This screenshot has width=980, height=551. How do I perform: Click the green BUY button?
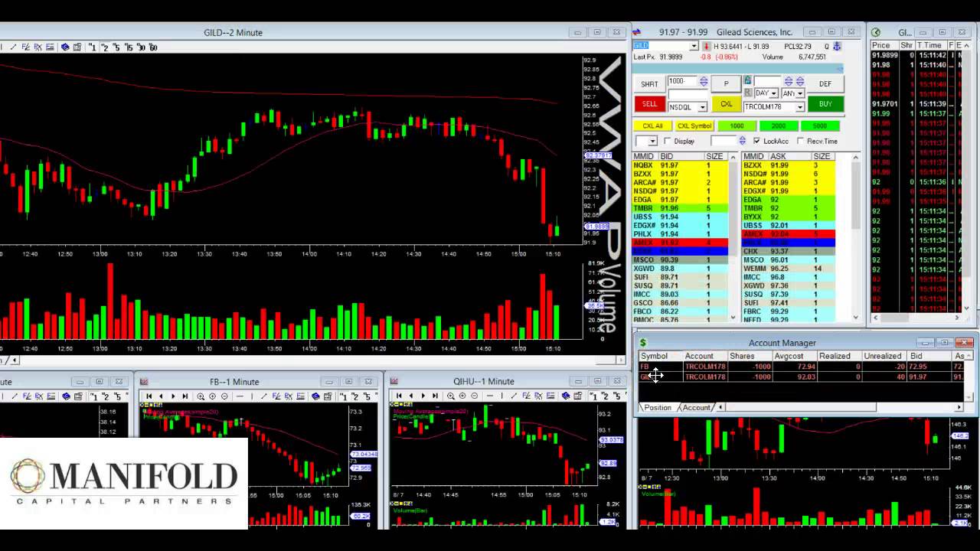pos(826,104)
